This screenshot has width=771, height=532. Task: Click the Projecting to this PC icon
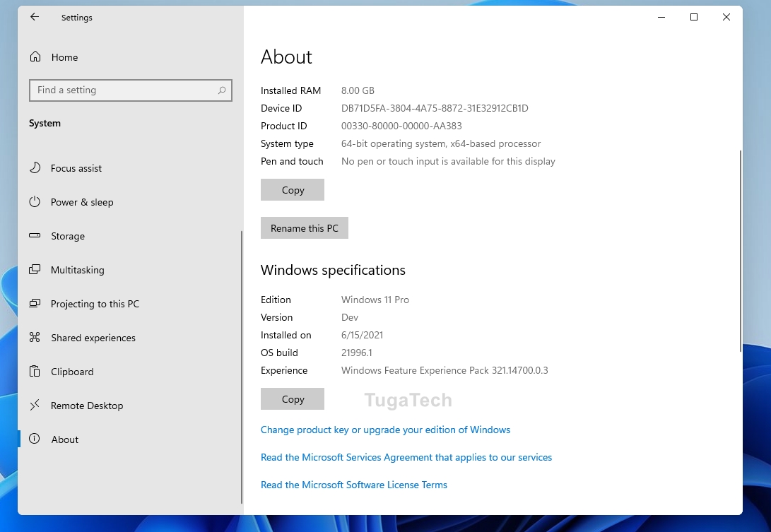click(x=35, y=303)
